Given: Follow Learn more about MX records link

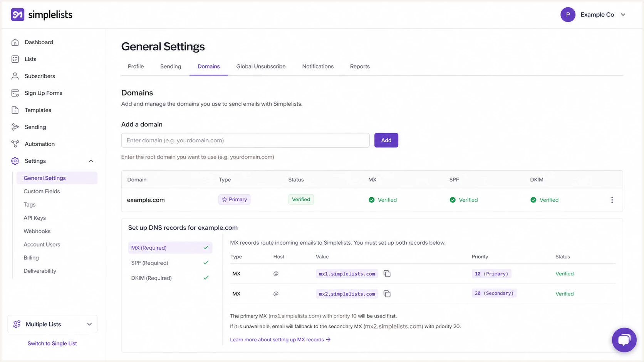Looking at the screenshot, I should coord(280,340).
